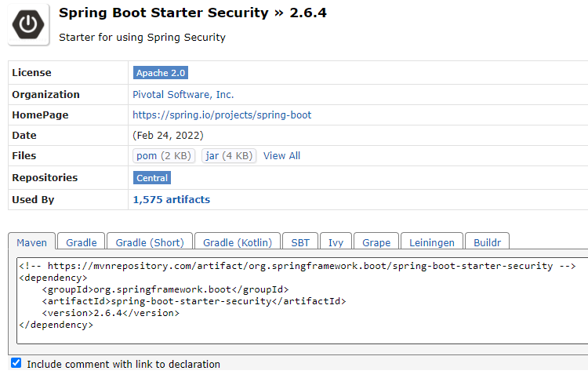This screenshot has width=588, height=378.
Task: Switch to the Gradle tab
Action: (x=82, y=242)
